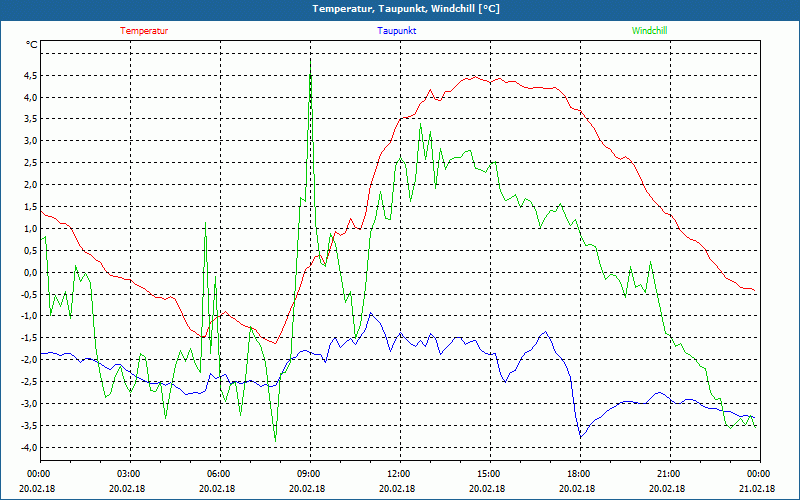Click the -3,5 y-axis value

29,426
